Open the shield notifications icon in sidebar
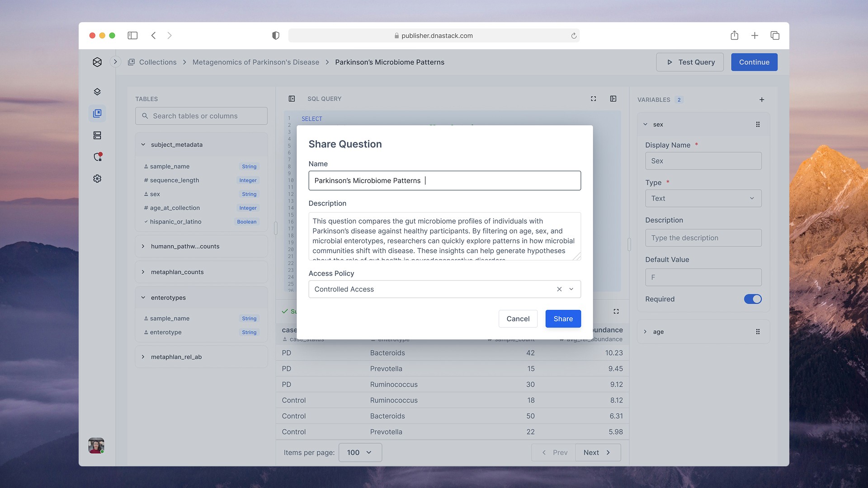This screenshot has width=868, height=488. (x=97, y=157)
